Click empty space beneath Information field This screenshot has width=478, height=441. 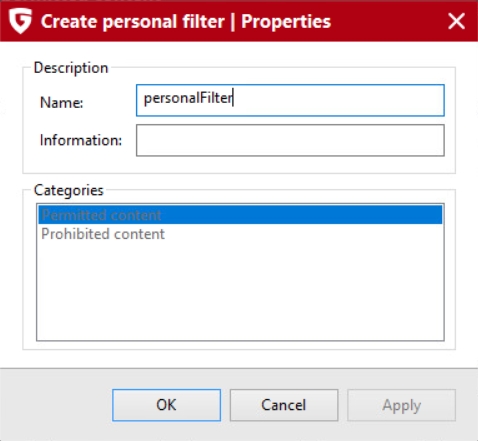pyautogui.click(x=238, y=164)
